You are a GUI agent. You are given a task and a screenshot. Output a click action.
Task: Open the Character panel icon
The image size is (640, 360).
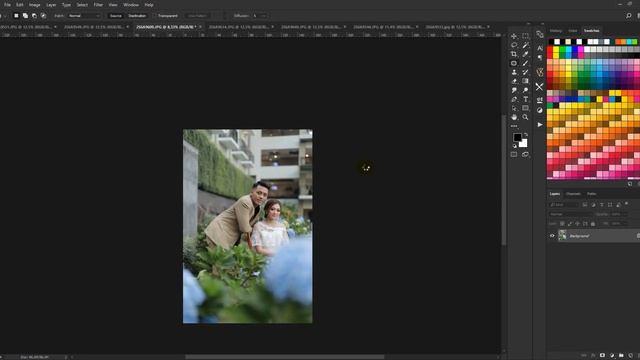tap(540, 48)
